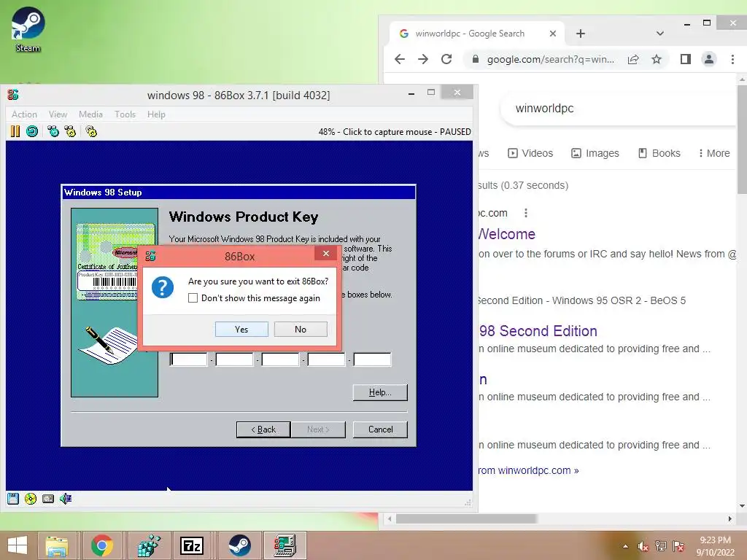This screenshot has width=747, height=560.
Task: Open the Media menu in 86Box
Action: click(x=90, y=114)
